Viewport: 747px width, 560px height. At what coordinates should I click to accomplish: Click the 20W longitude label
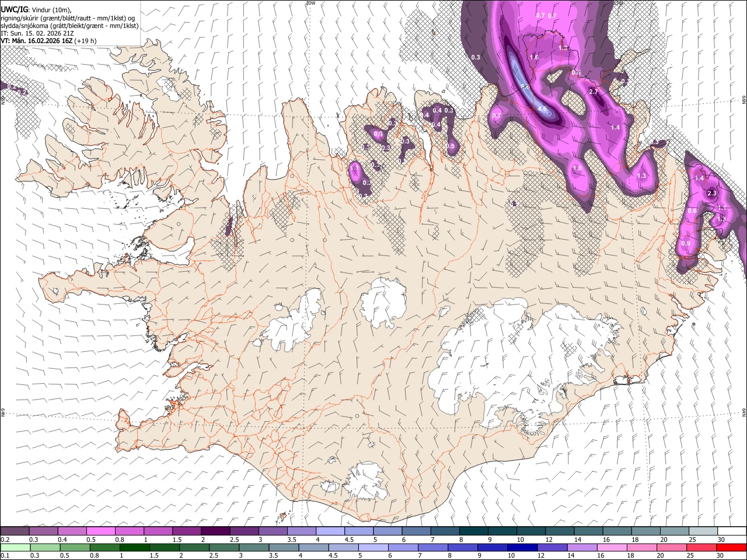click(310, 2)
